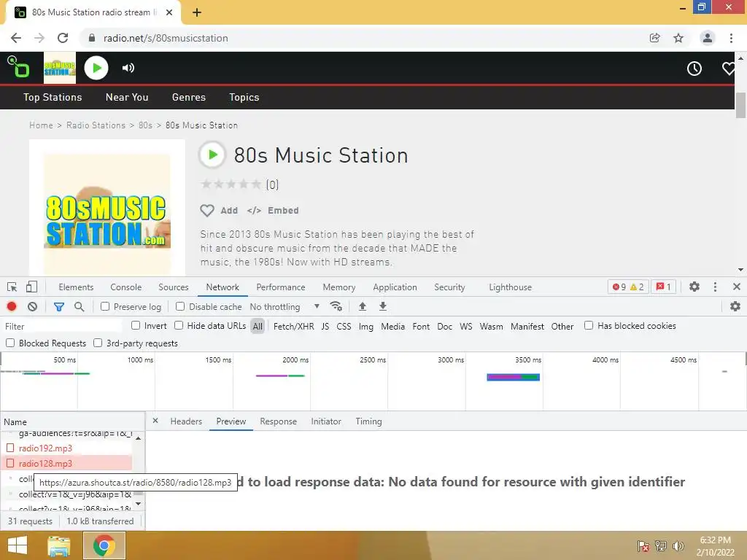The height and width of the screenshot is (560, 747).
Task: Switch to the Sources tab
Action: pos(174,287)
